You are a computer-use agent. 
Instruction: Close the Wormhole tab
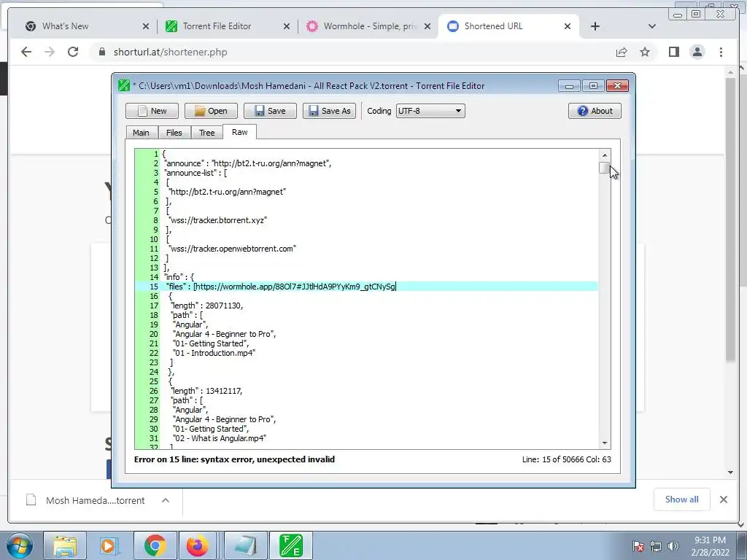427,26
